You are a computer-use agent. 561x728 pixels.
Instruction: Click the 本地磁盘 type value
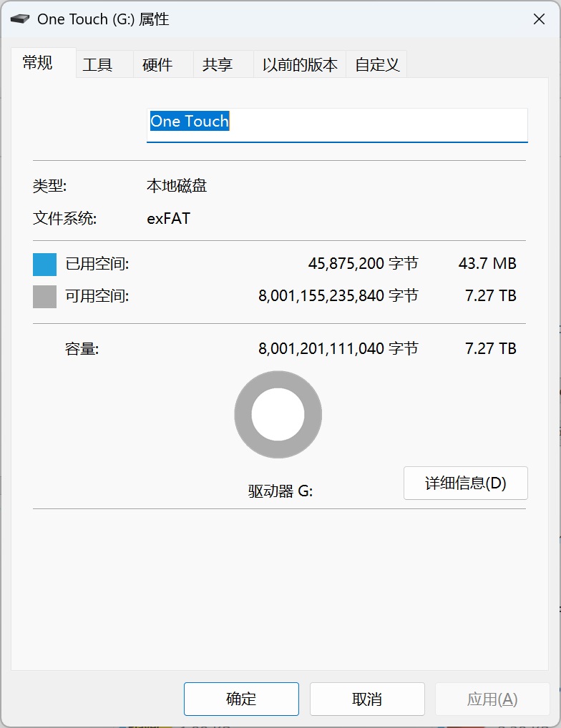(177, 186)
